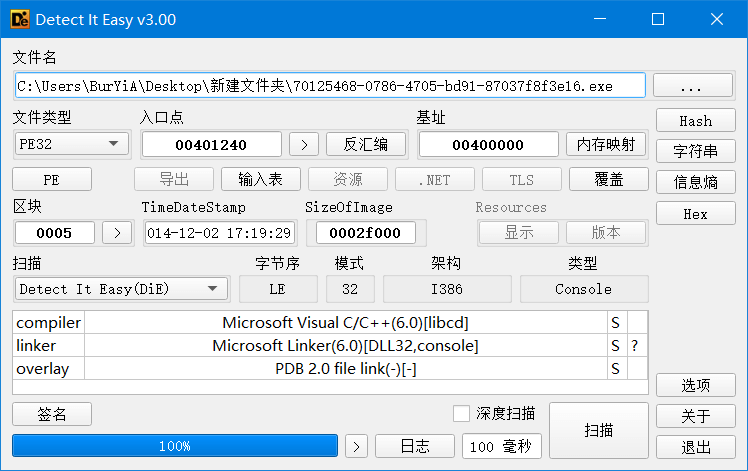Open the 日志 log
Screen dimensions: 748x471
tap(415, 446)
